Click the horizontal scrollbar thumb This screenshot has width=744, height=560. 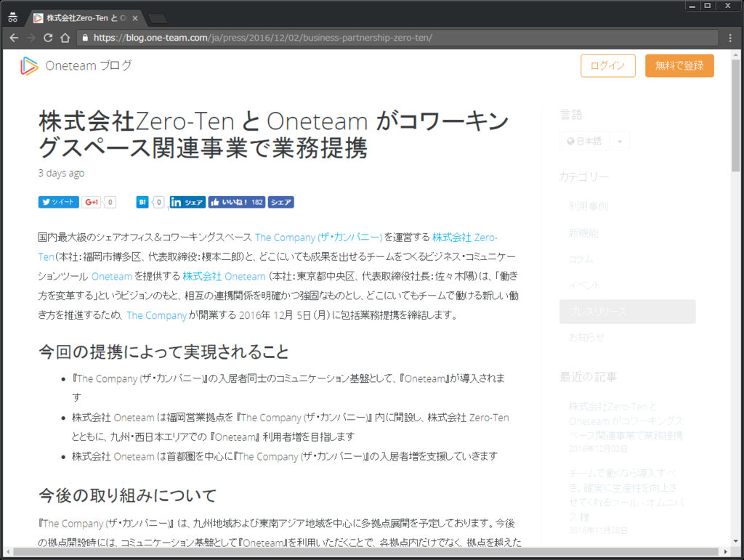pos(366,551)
